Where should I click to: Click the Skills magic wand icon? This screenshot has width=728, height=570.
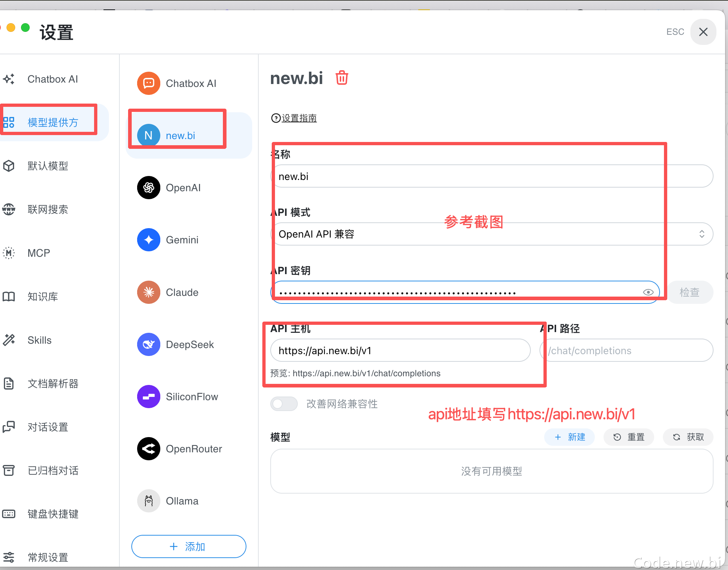pos(9,340)
